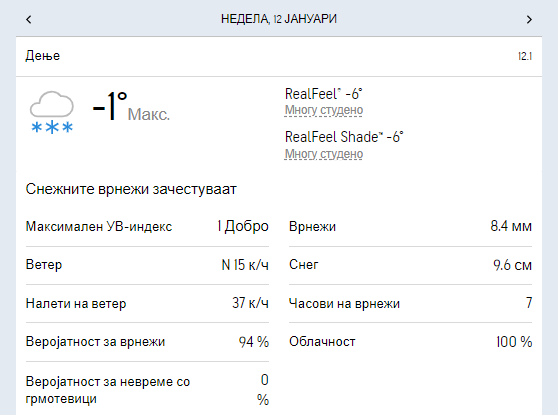This screenshot has width=558, height=415.
Task: Select the Налети на ветер row
Action: pyautogui.click(x=147, y=303)
